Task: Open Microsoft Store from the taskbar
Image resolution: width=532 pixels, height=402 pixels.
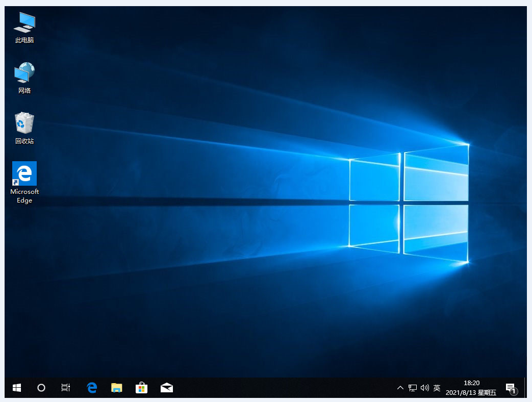Action: 141,388
